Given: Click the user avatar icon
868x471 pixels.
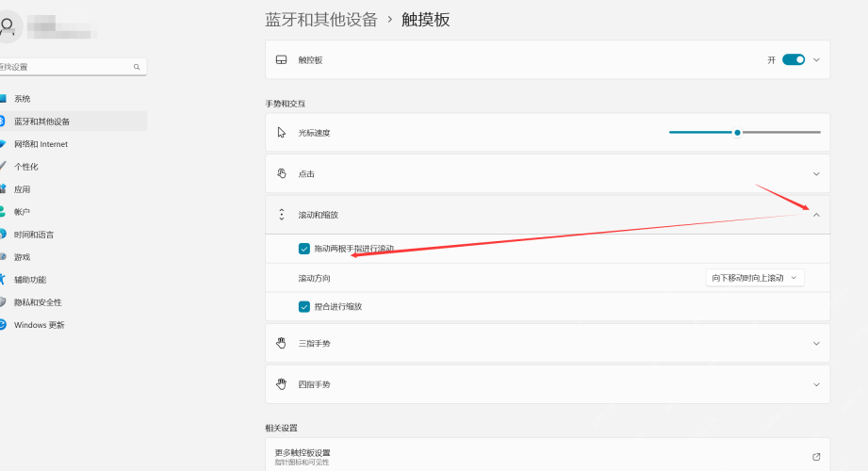Looking at the screenshot, I should tap(8, 26).
